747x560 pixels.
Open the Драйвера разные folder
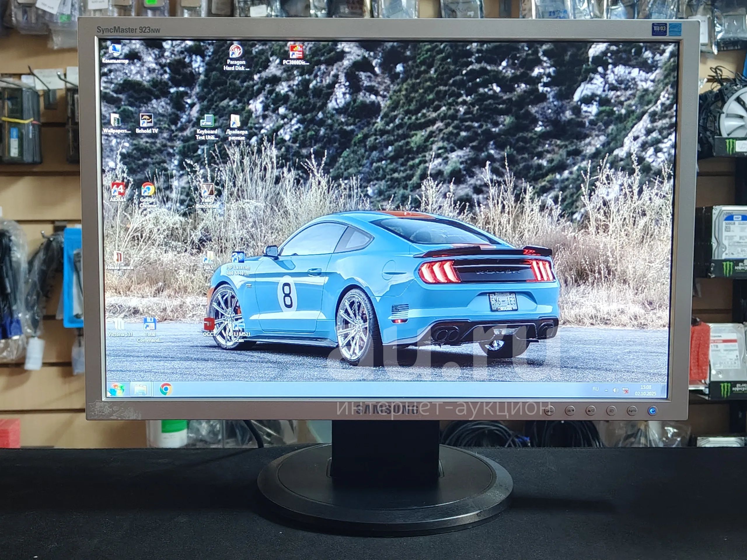pyautogui.click(x=235, y=122)
